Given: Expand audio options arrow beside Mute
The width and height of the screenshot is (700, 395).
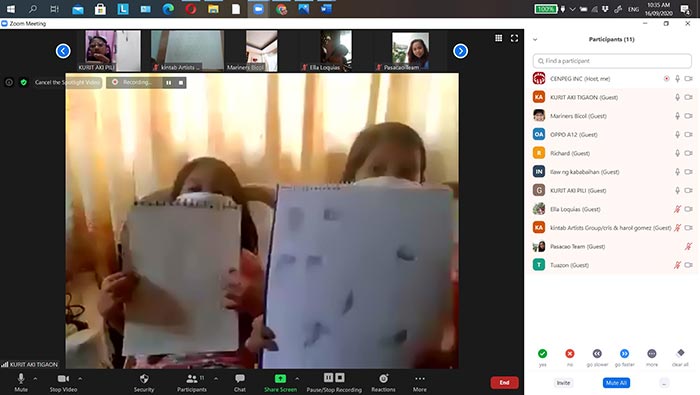Looking at the screenshot, I should (35, 379).
